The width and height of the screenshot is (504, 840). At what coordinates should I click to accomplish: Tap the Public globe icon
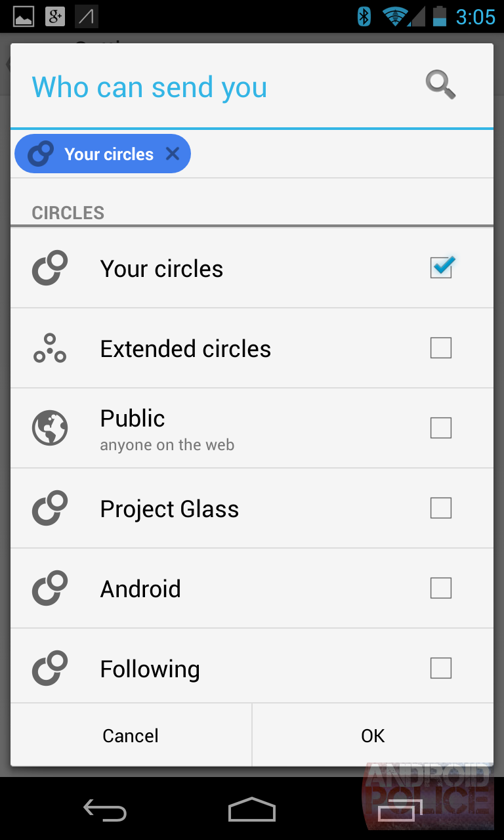tap(50, 428)
